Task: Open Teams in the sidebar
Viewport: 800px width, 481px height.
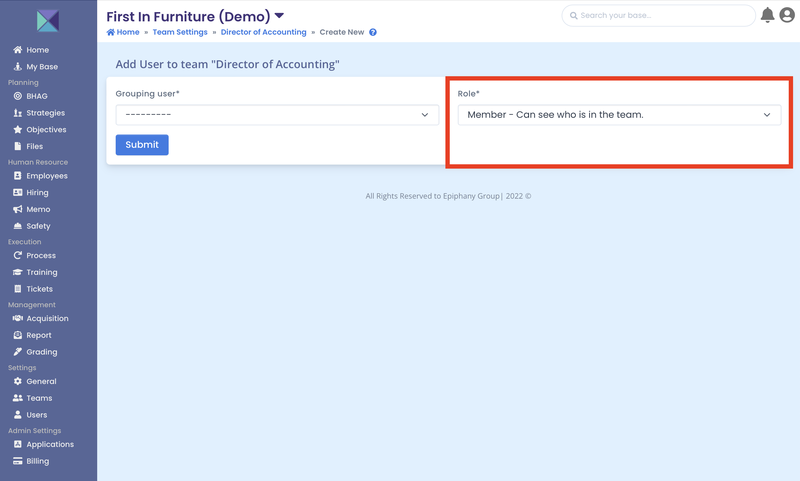Action: (39, 398)
